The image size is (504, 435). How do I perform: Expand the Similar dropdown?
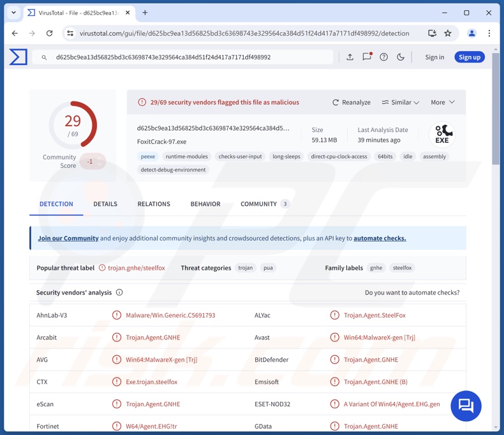[x=400, y=102]
